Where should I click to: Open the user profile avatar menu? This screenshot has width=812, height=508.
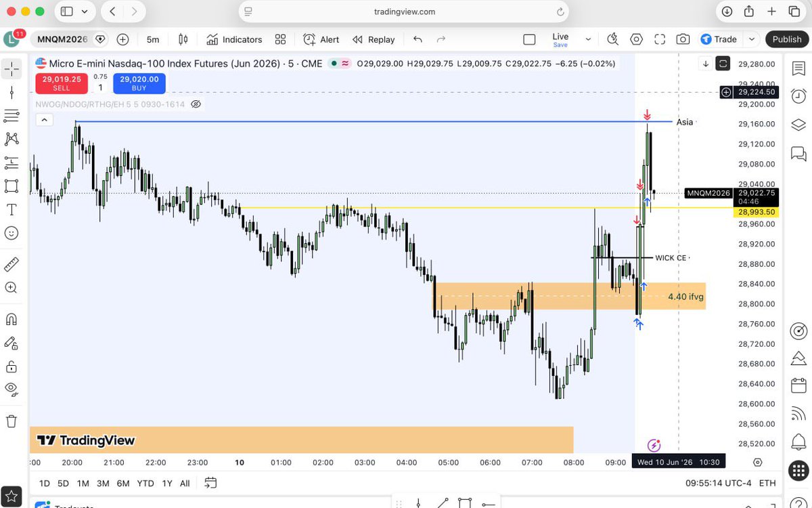coord(12,39)
